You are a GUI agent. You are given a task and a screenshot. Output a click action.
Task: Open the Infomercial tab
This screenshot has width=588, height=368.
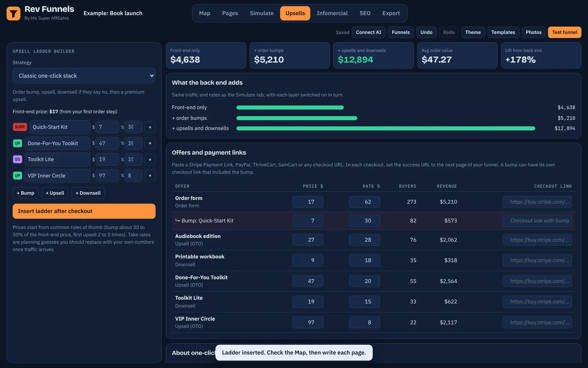(x=332, y=13)
